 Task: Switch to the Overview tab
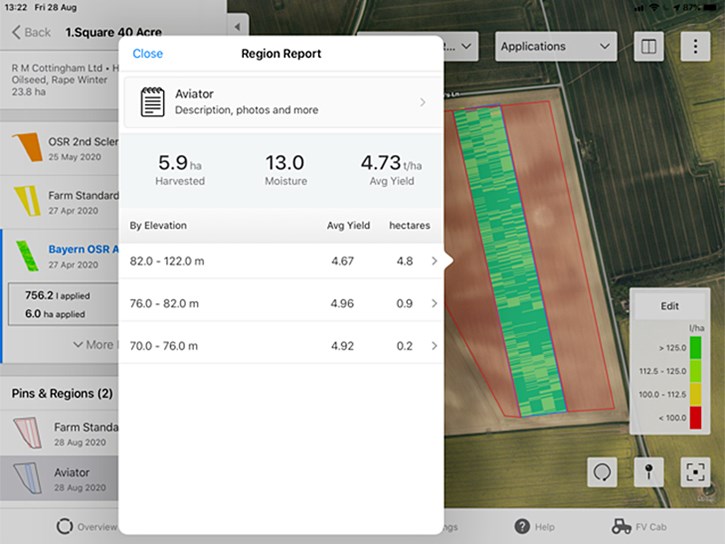coord(86,526)
